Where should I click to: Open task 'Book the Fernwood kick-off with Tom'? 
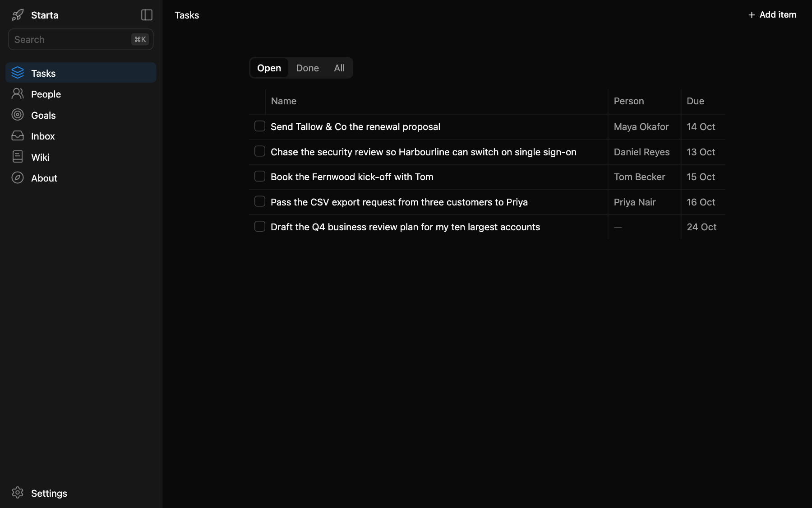tap(352, 177)
